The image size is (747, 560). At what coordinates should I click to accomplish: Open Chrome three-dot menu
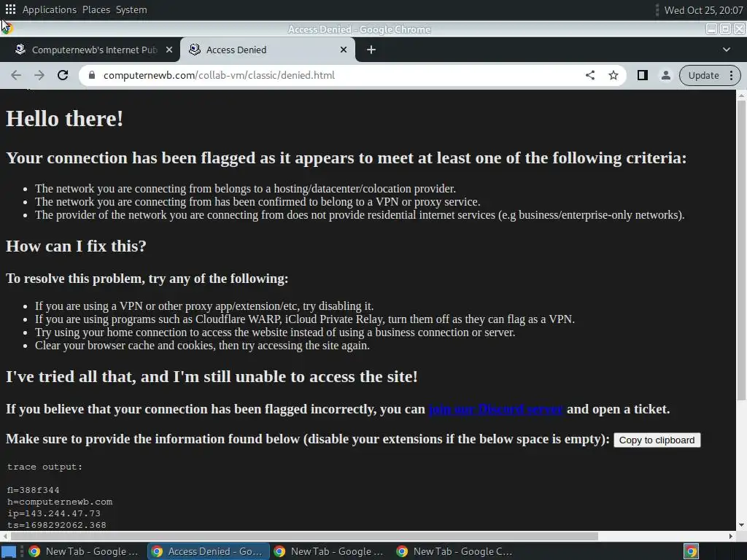[731, 75]
